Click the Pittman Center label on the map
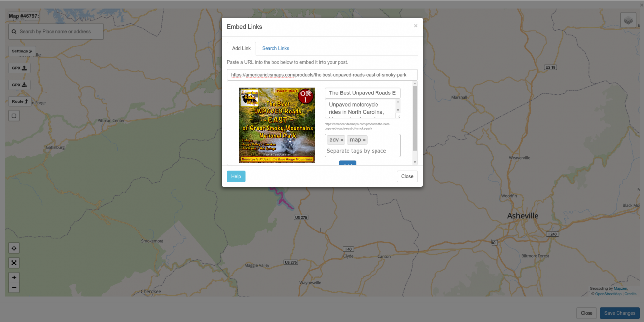The height and width of the screenshot is (322, 644). [x=111, y=120]
